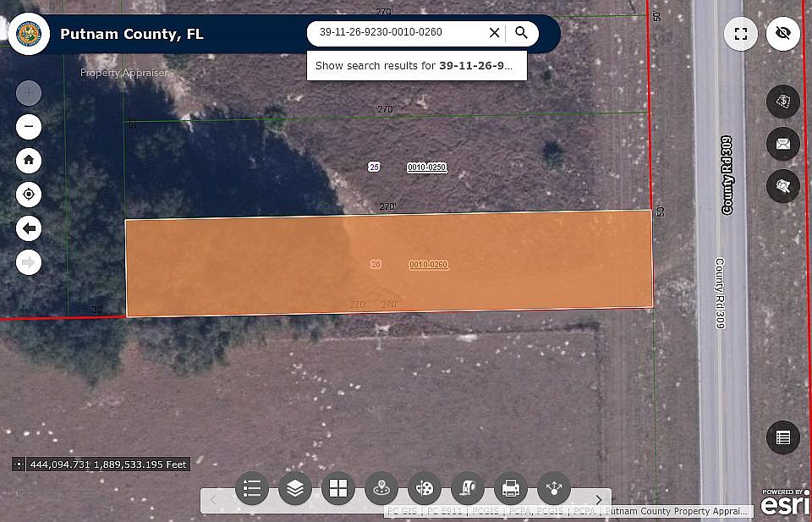
Task: Click parcel label 0010-0260
Action: [428, 265]
